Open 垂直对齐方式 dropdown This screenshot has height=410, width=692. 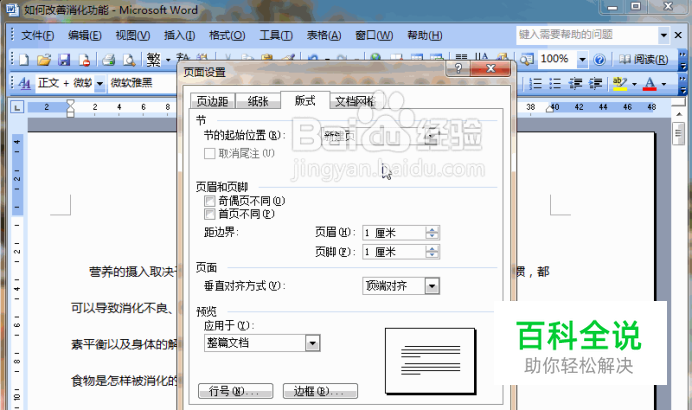[432, 286]
